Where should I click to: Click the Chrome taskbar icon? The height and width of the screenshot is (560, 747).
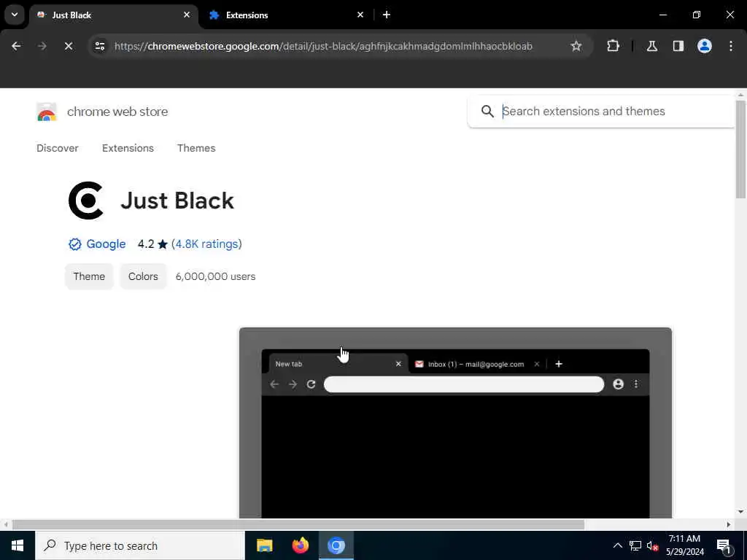click(336, 545)
